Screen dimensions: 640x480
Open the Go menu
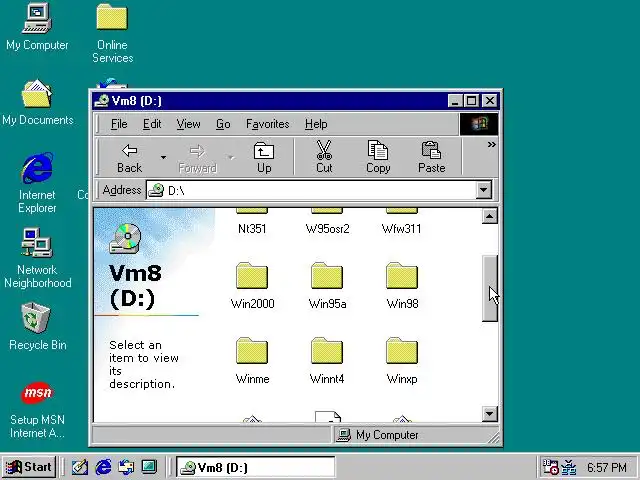point(223,124)
